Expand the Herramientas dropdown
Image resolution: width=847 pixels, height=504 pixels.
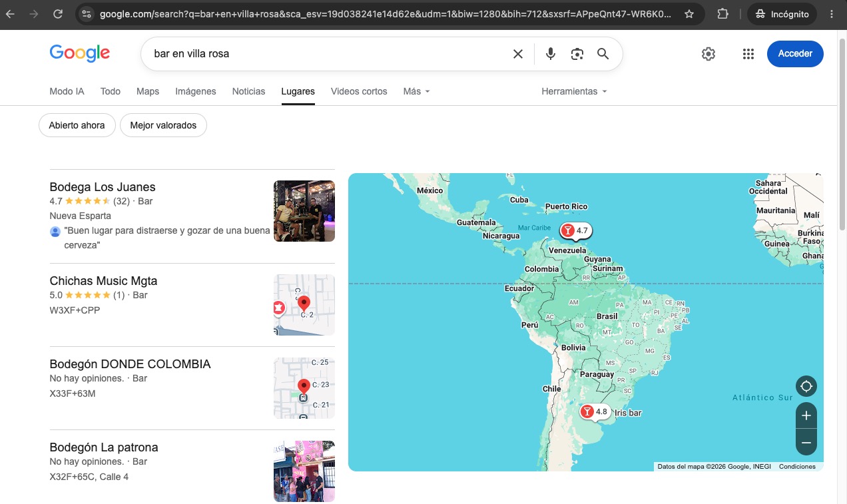point(574,91)
